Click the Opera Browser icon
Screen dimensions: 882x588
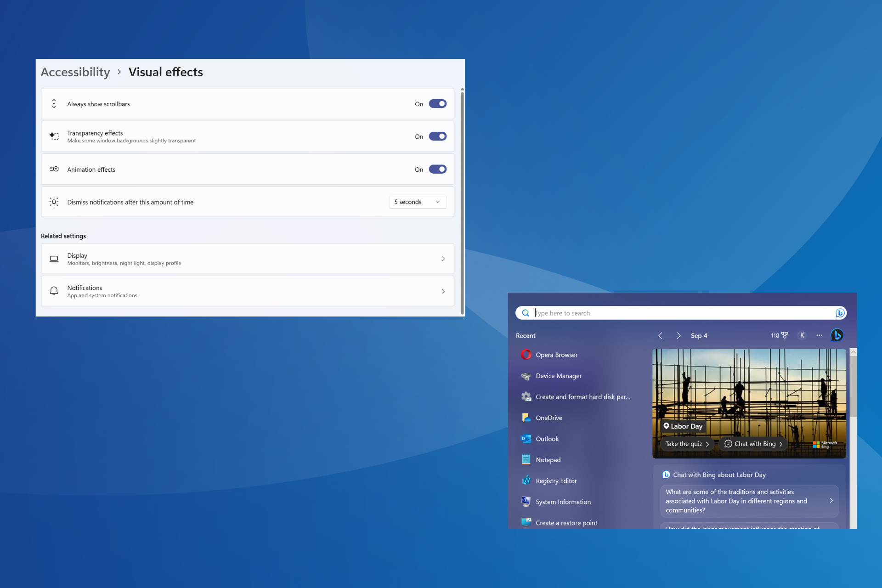[526, 355]
